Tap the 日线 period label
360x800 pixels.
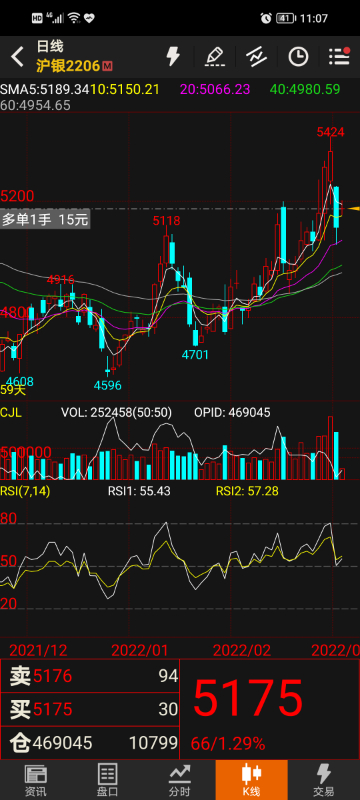(x=49, y=47)
